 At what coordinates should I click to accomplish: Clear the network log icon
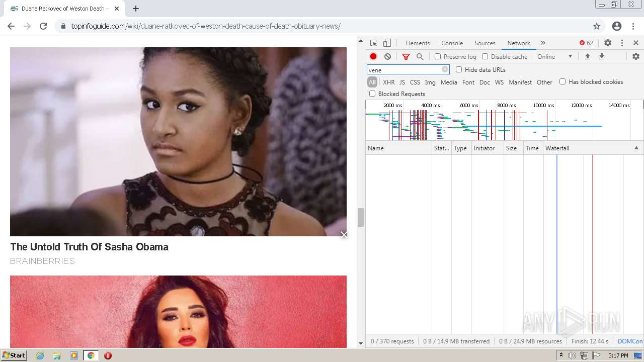tap(387, 57)
